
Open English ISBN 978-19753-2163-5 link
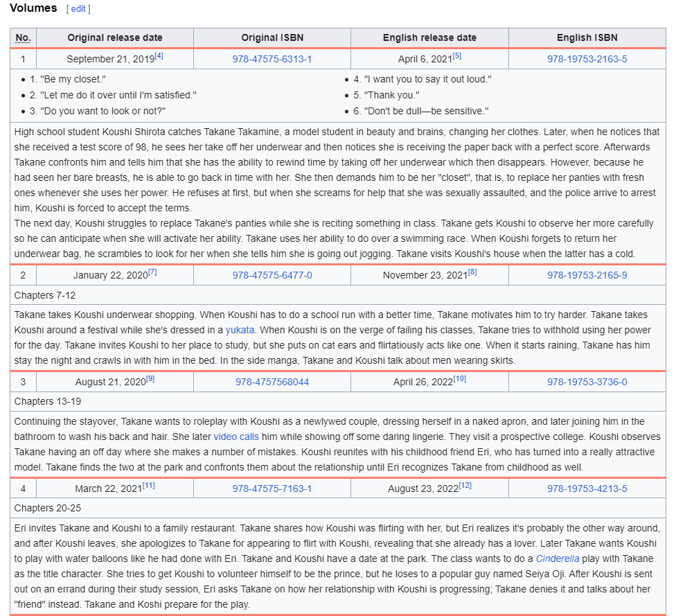[x=587, y=59]
